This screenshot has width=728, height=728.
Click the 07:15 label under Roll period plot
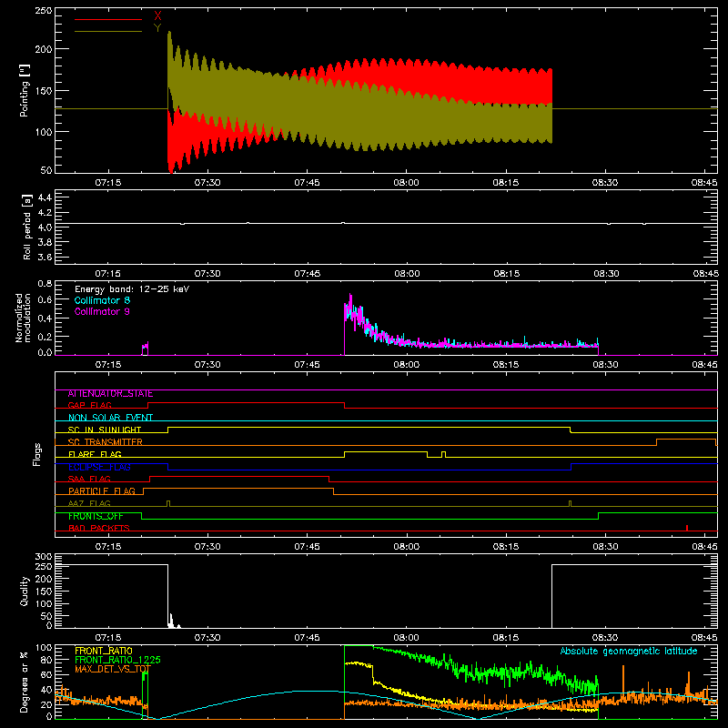tap(108, 274)
